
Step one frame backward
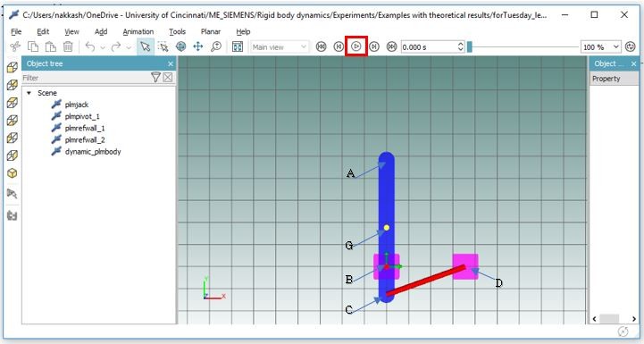click(x=339, y=46)
